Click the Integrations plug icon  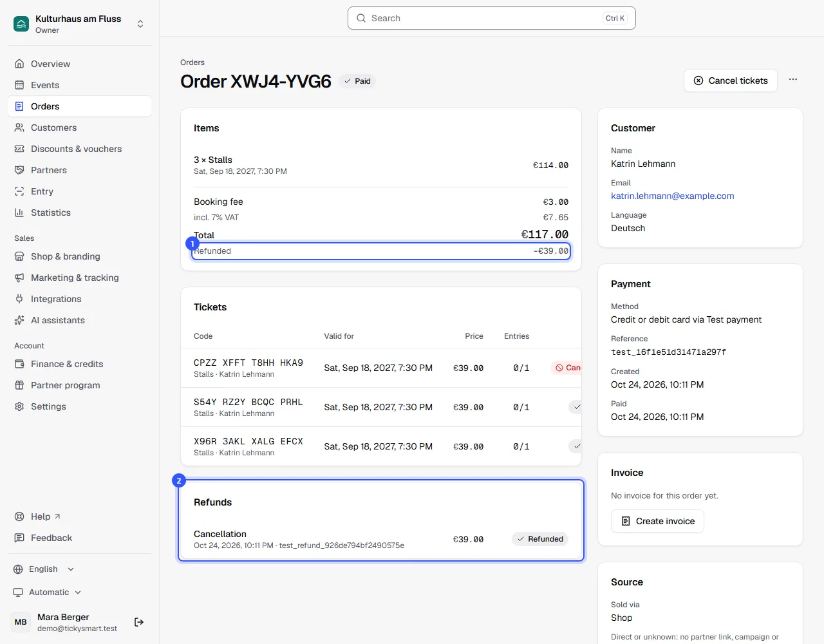[x=19, y=299]
